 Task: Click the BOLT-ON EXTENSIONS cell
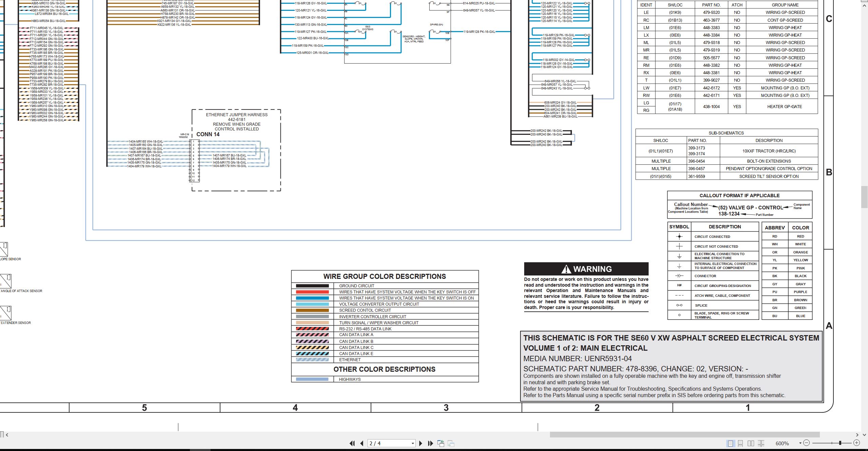click(x=769, y=161)
